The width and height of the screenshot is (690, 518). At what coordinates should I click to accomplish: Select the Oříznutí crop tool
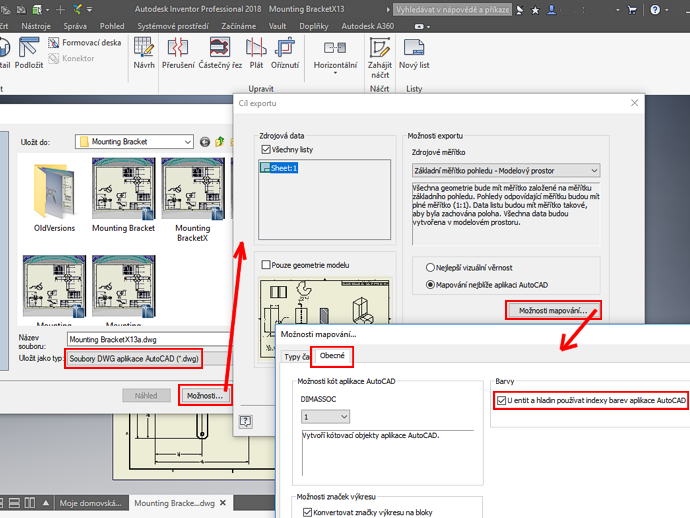tap(285, 53)
